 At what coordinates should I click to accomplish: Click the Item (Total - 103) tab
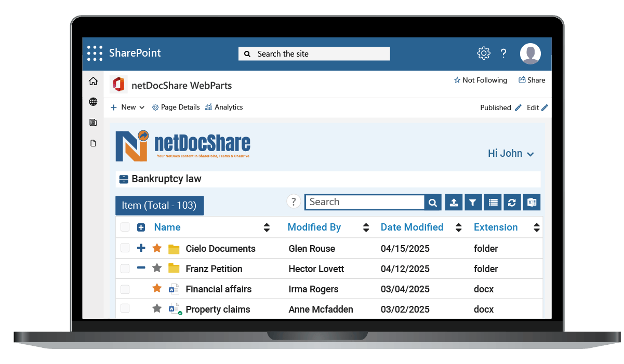[x=160, y=205]
